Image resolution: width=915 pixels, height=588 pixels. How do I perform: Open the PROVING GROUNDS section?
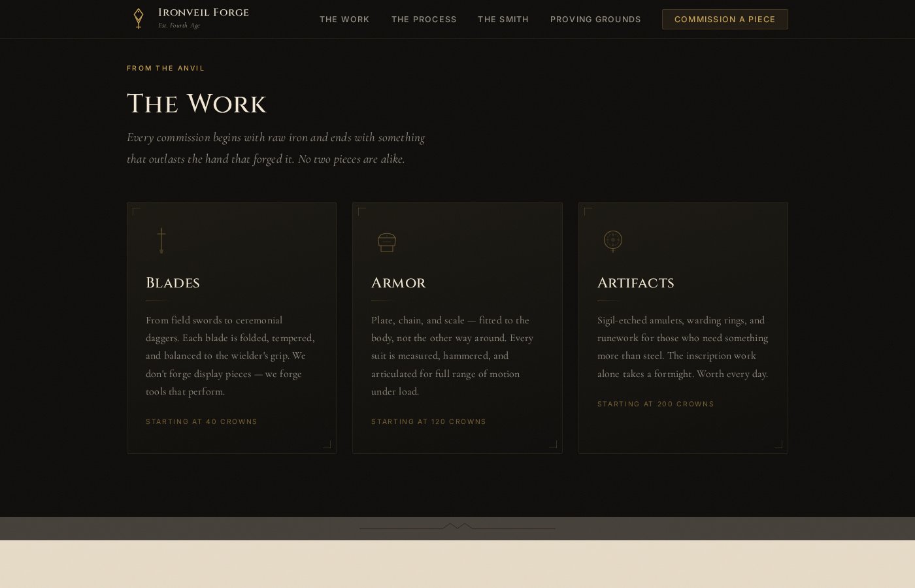595,19
